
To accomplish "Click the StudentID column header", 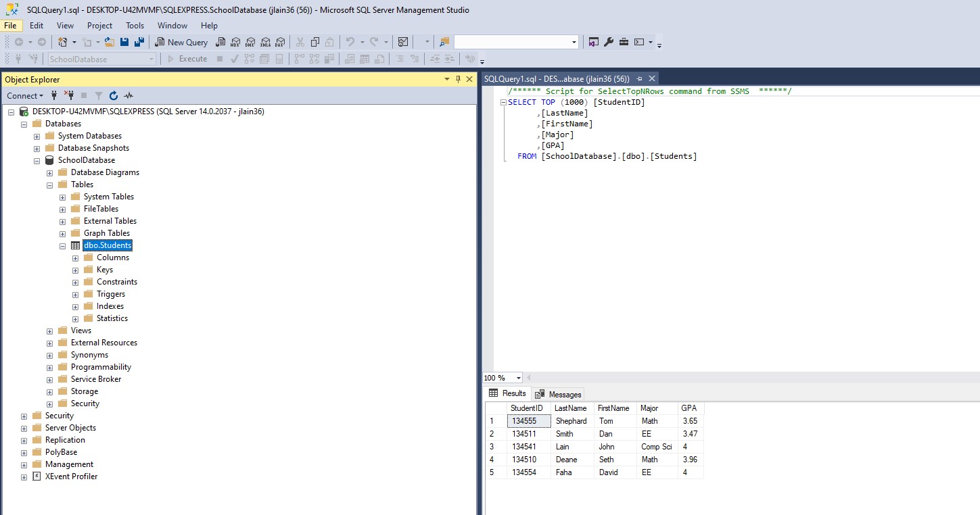I will pos(528,408).
